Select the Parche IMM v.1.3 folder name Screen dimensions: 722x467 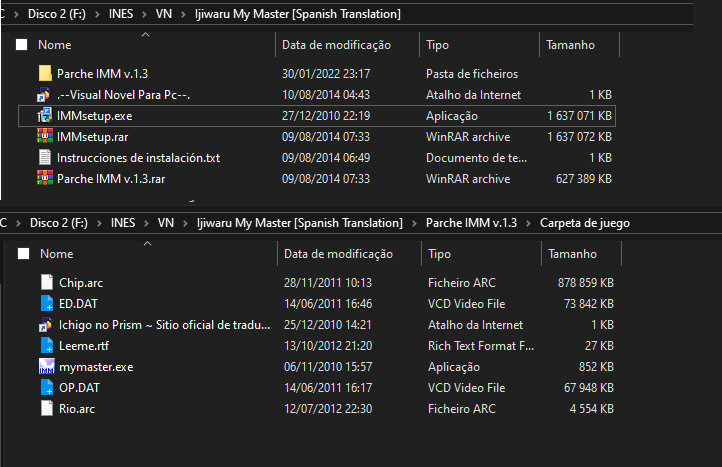click(102, 74)
